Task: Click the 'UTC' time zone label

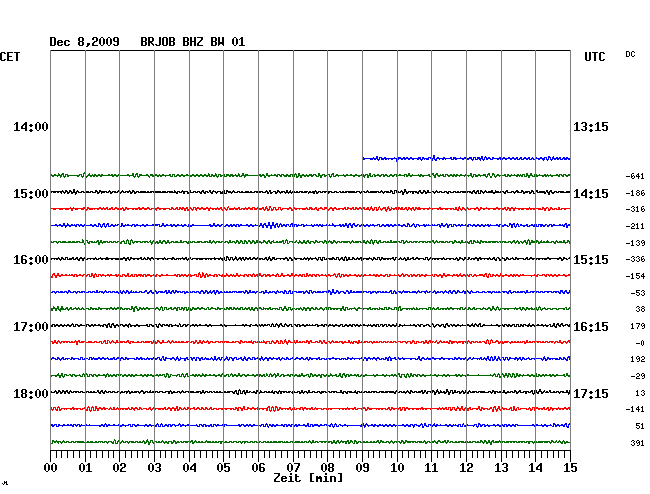Action: pos(595,57)
